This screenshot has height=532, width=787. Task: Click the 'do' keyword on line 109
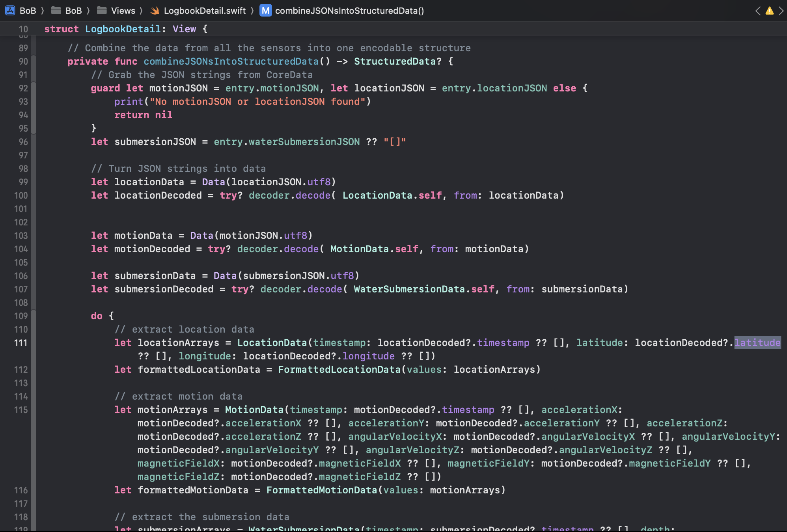pos(97,316)
